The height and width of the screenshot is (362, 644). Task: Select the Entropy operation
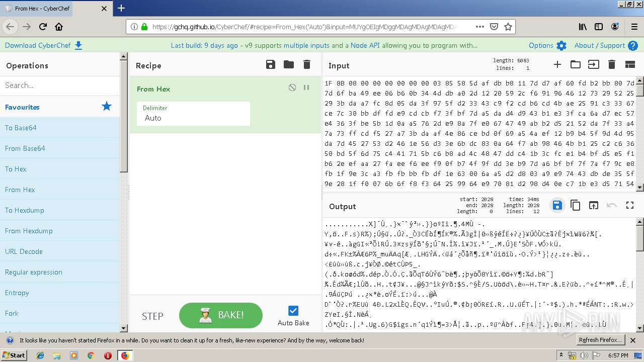coord(60,293)
